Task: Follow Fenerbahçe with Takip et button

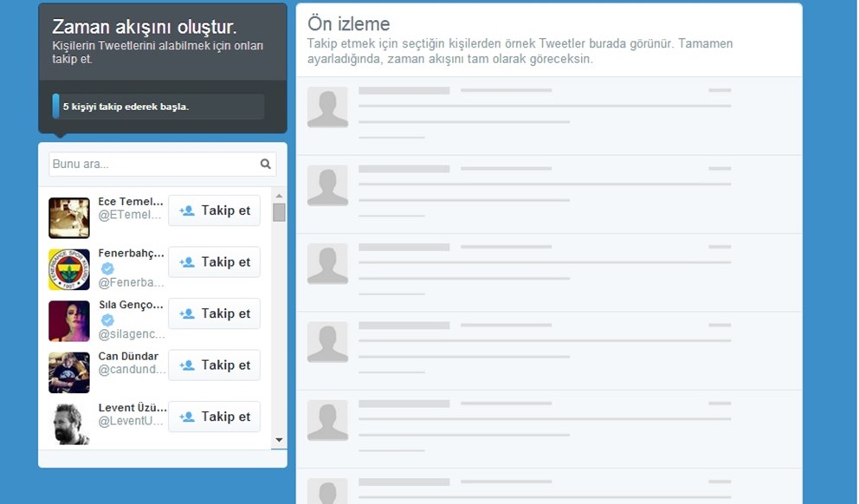Action: 214,262
